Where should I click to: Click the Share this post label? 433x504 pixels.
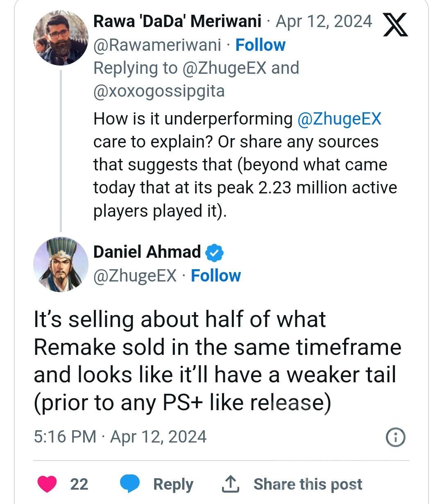308,484
